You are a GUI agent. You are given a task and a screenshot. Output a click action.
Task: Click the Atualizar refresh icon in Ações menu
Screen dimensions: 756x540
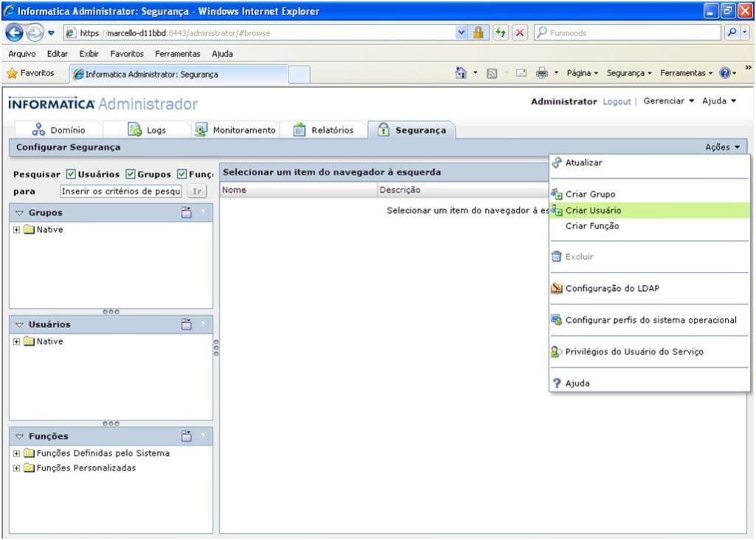coord(557,163)
